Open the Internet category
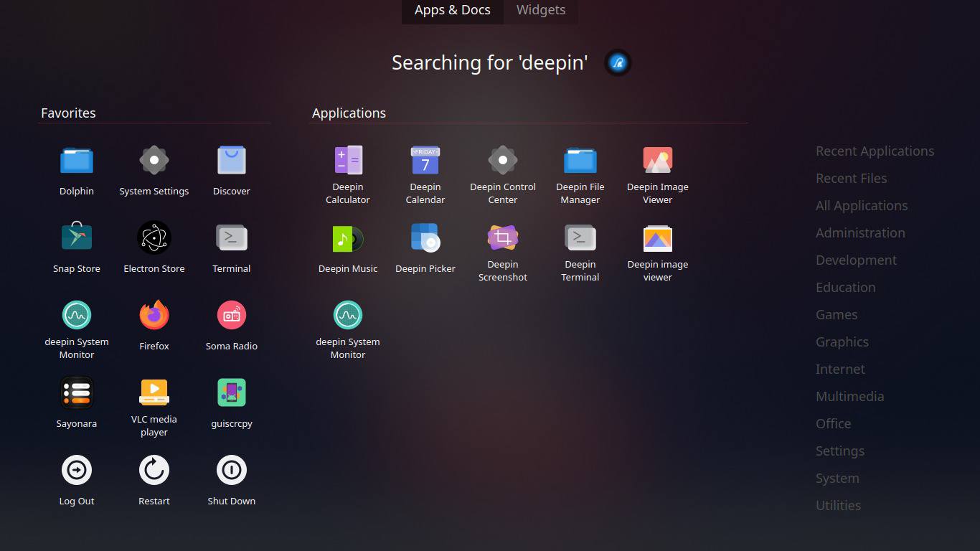The image size is (980, 551). coord(840,369)
